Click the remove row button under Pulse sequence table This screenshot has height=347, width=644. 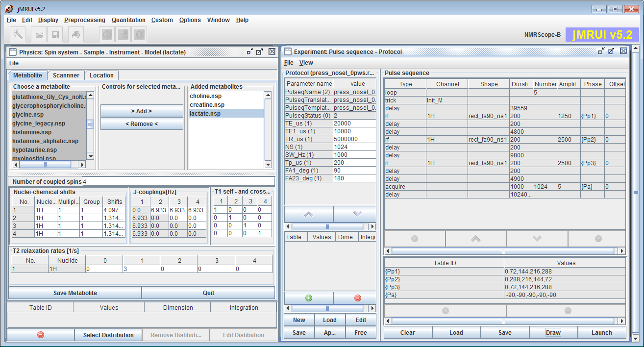(598, 239)
